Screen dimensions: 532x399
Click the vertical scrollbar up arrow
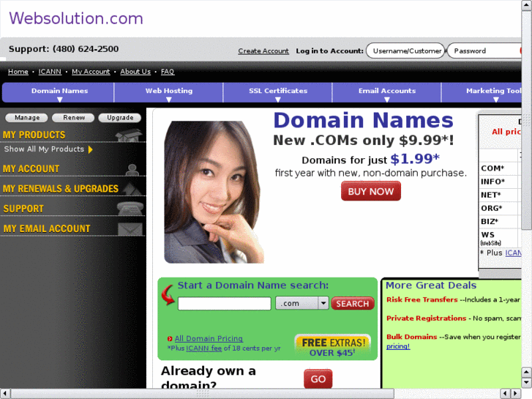pos(526,6)
